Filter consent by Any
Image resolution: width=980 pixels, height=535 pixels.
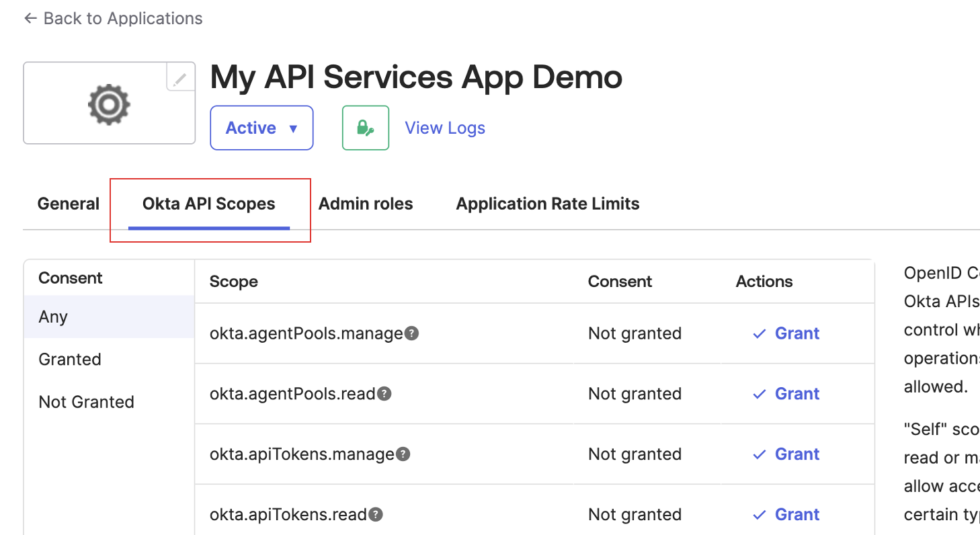(x=109, y=317)
